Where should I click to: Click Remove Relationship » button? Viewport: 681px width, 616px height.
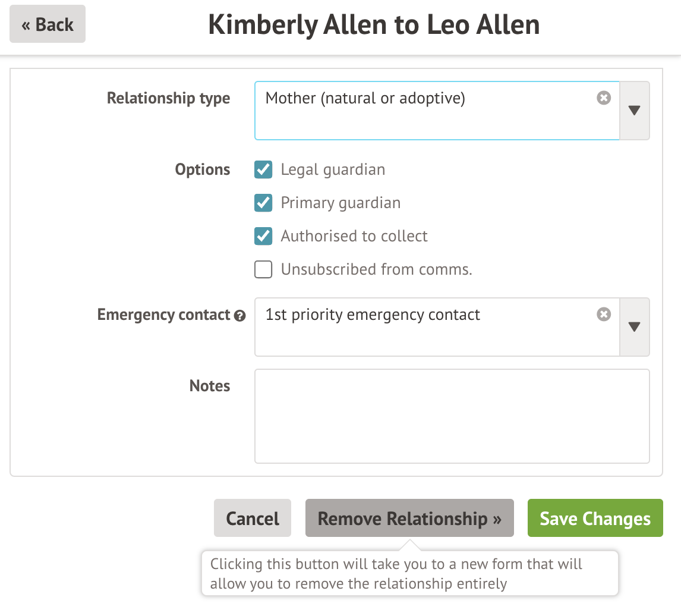click(409, 518)
